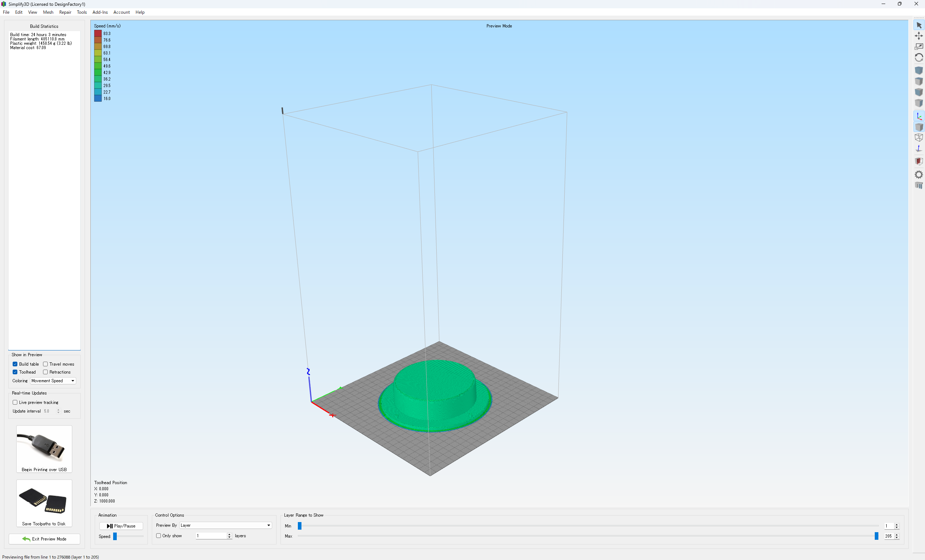
Task: Activate the rotate view tool
Action: pos(918,57)
